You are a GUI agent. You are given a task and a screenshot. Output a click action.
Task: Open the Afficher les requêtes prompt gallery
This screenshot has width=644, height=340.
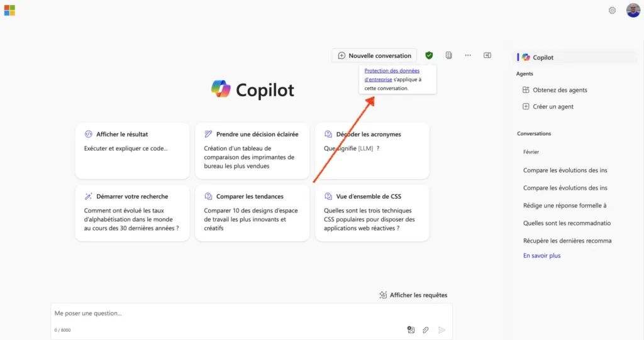pyautogui.click(x=413, y=295)
